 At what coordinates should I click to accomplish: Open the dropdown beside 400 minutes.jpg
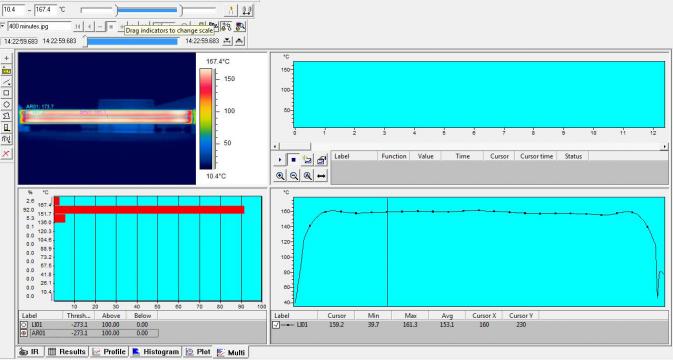tap(3, 26)
